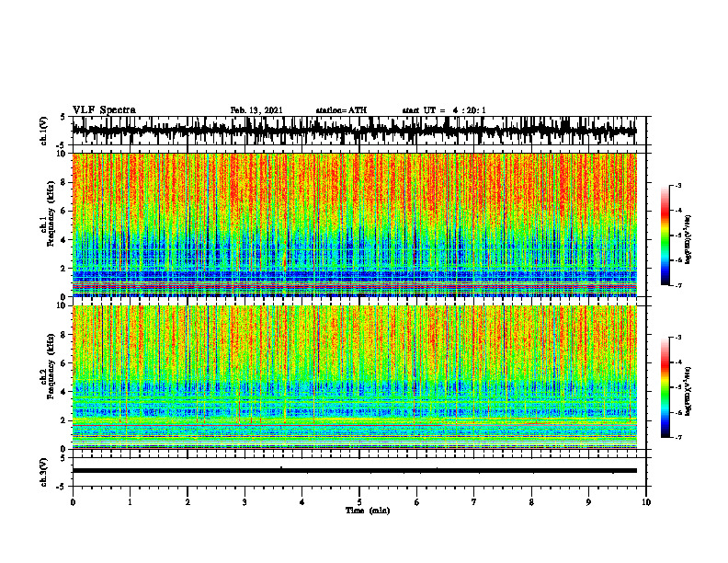
Task: Click the ch.1 spectrogram color scale bar
Action: coord(665,236)
